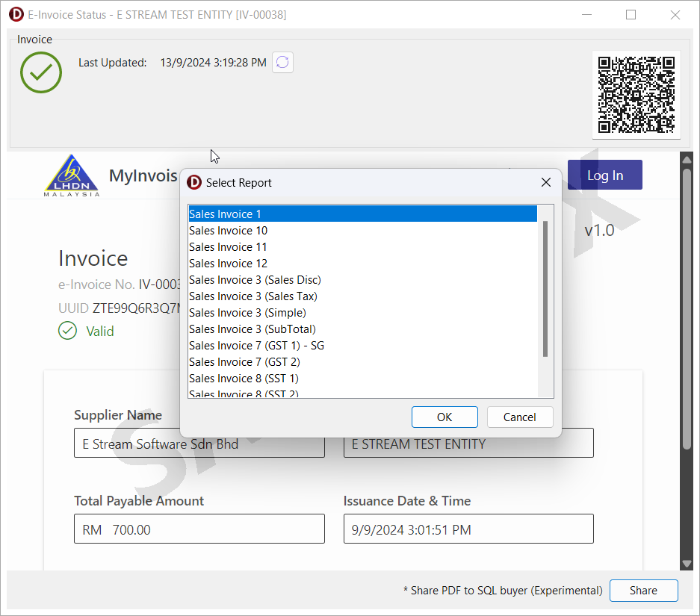Click the report list scrollbar
This screenshot has width=700, height=616.
tap(545, 290)
